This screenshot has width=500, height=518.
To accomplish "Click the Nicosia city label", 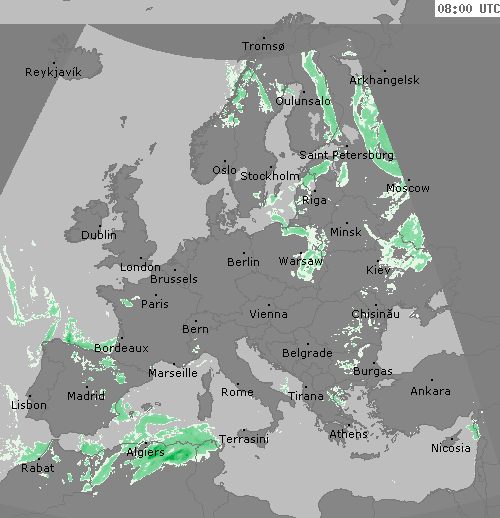I will [451, 448].
